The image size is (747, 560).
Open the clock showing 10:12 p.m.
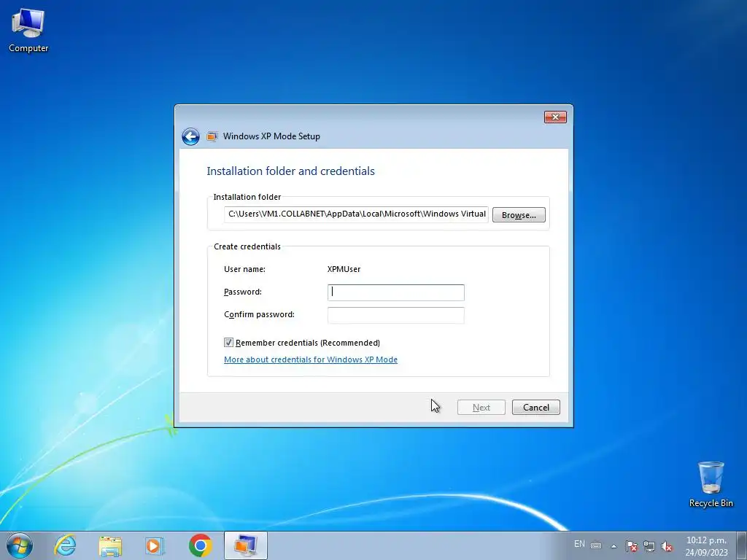click(706, 546)
